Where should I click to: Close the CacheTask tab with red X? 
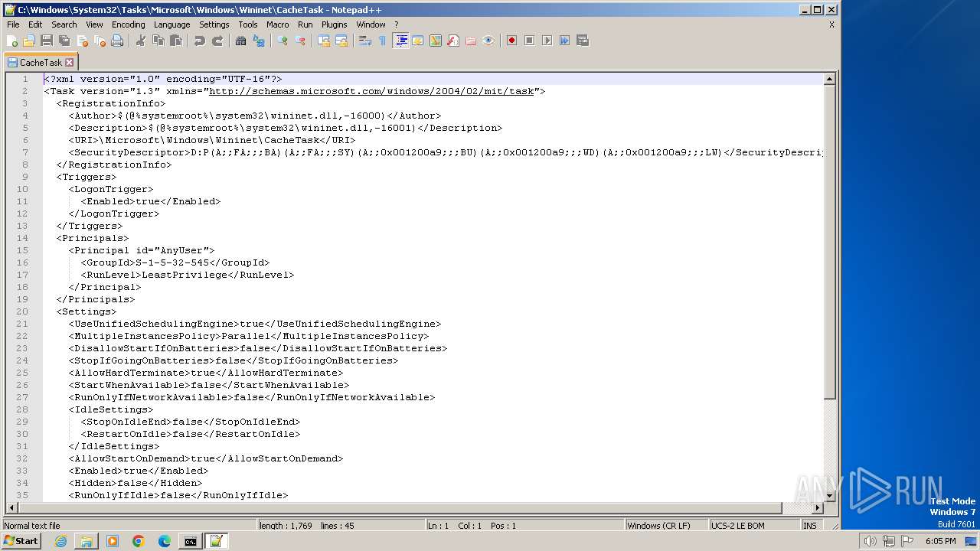click(70, 63)
